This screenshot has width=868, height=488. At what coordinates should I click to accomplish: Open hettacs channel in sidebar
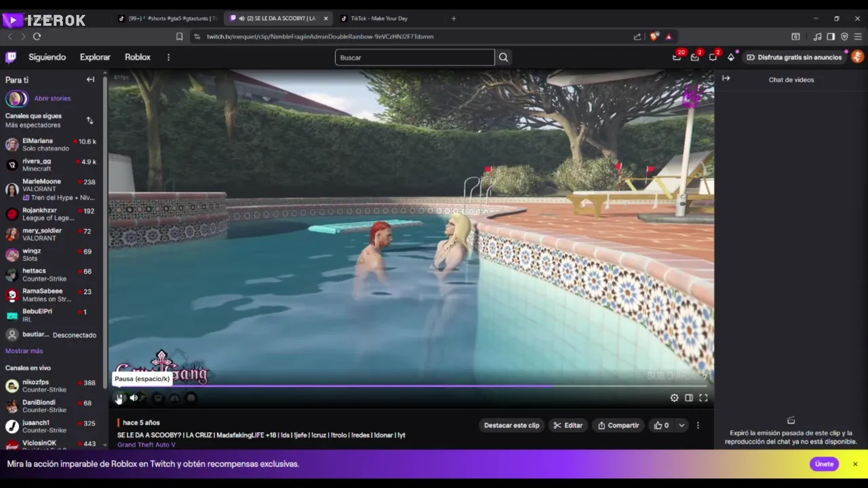[x=52, y=275]
